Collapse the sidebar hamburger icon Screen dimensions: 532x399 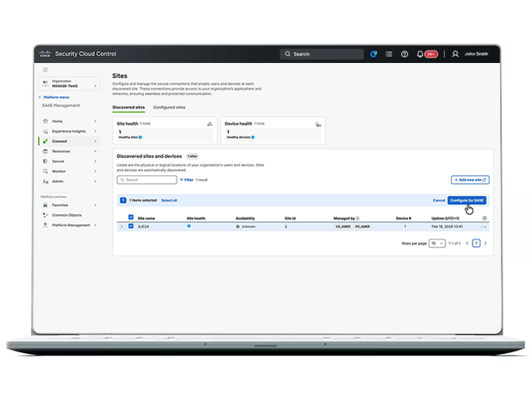click(x=45, y=69)
